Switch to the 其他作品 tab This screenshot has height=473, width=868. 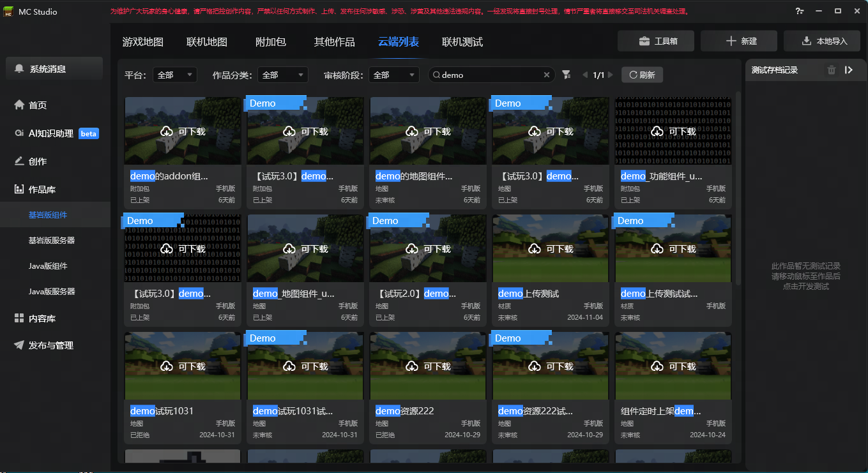[x=335, y=42]
